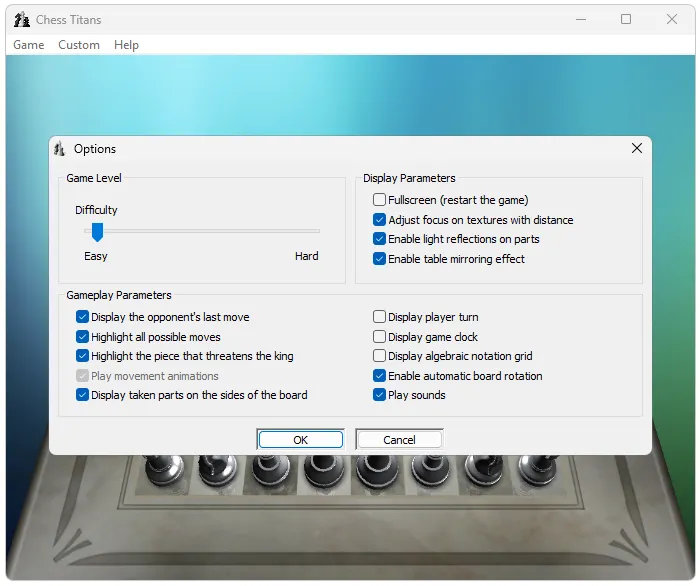Image resolution: width=700 pixels, height=586 pixels.
Task: Click the "Hard" label under the slider
Action: 307,256
